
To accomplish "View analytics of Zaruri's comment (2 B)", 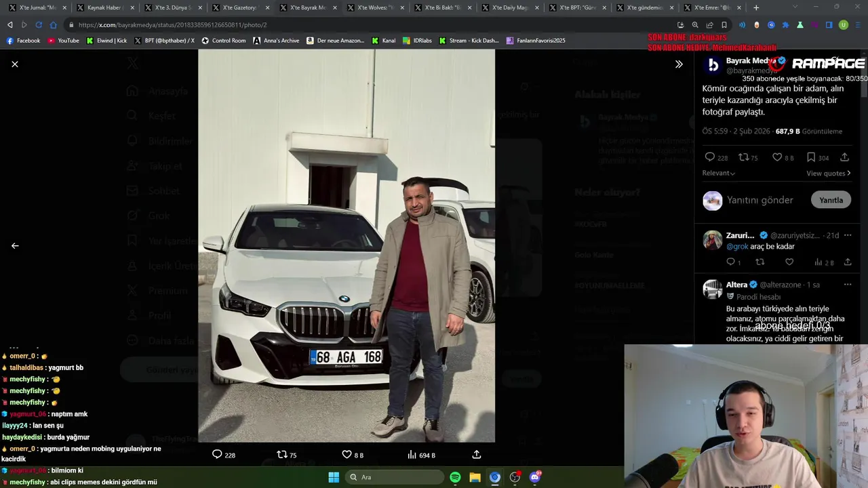I will pos(824,262).
